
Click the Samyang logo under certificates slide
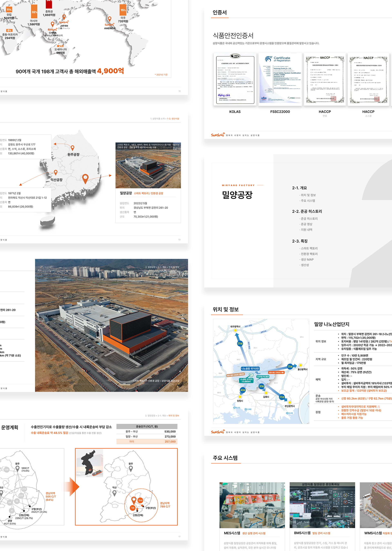(218, 135)
